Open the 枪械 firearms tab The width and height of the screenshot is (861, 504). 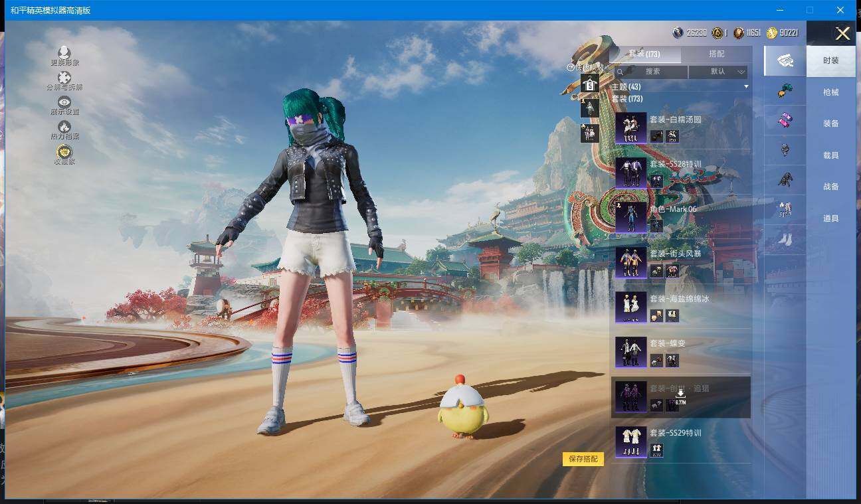point(830,92)
